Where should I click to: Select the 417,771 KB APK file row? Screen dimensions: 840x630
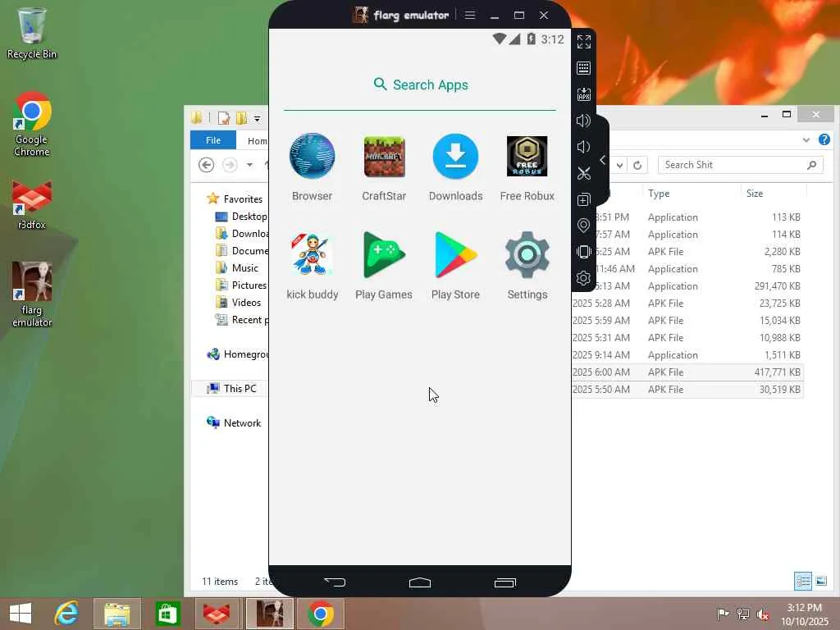[687, 372]
